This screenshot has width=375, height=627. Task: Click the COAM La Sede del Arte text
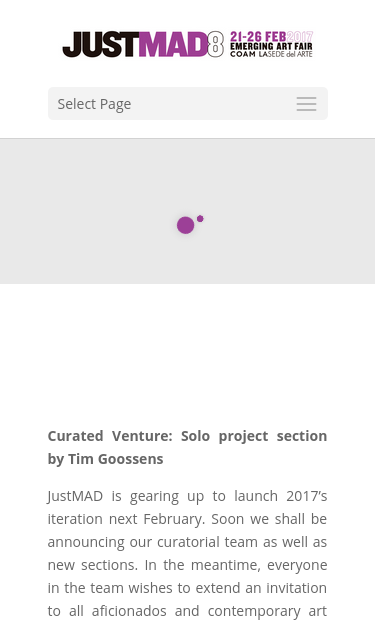[x=271, y=54]
